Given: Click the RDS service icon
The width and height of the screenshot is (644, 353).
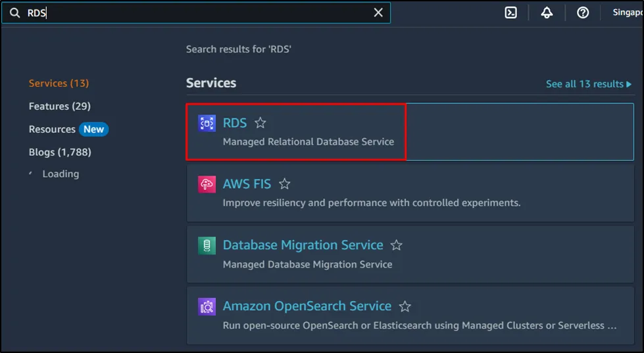Looking at the screenshot, I should (207, 123).
